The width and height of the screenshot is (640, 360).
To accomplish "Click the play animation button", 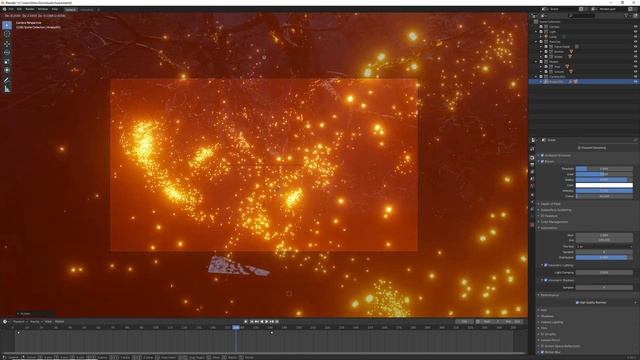I will click(267, 322).
